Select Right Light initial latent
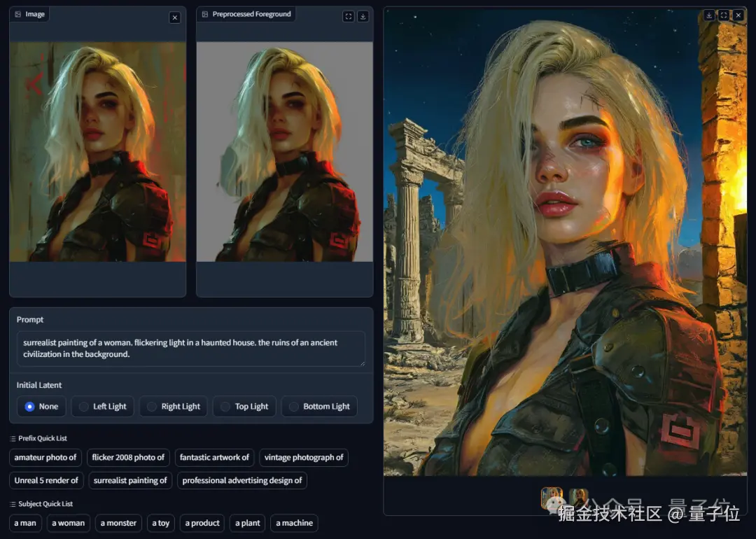This screenshot has width=756, height=539. pyautogui.click(x=174, y=407)
